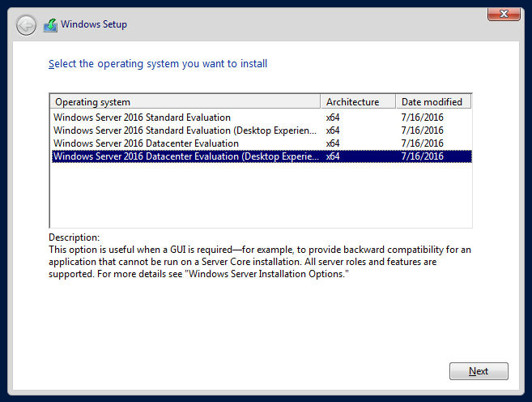This screenshot has height=402, width=532.
Task: Click the date cell of the highlighted row
Action: pos(422,156)
